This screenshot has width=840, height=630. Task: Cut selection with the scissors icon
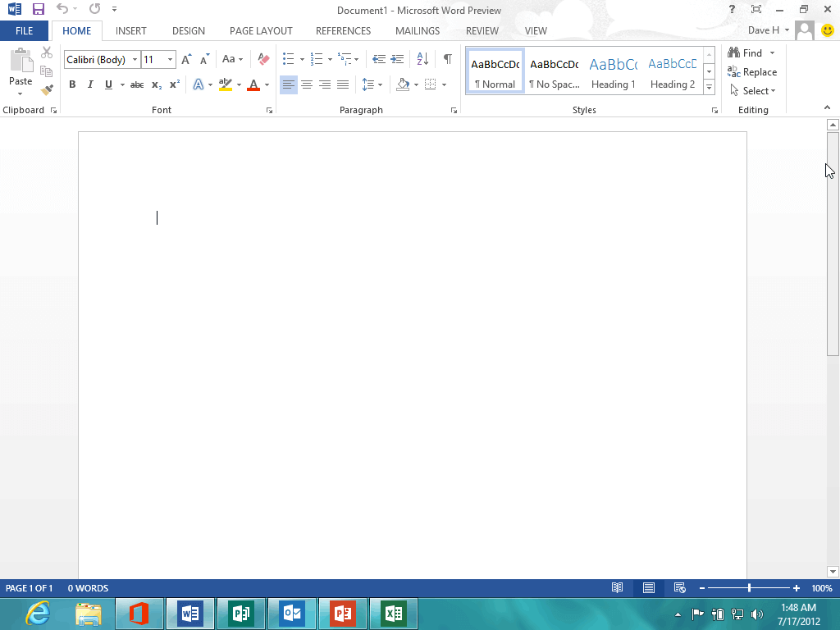[x=47, y=52]
